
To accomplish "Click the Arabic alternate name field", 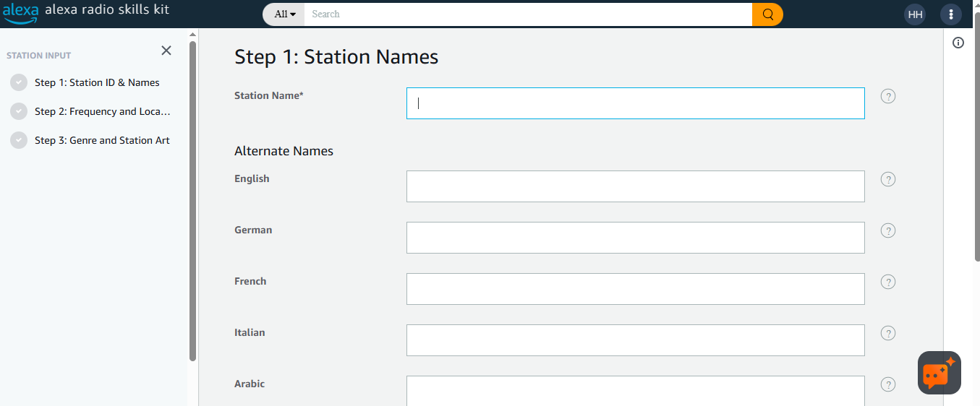I will (635, 391).
